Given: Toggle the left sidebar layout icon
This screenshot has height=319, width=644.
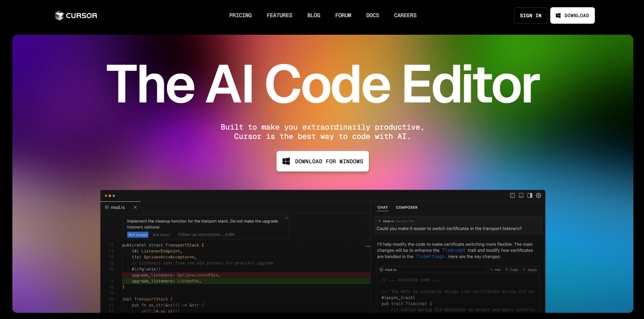Looking at the screenshot, I should 512,195.
